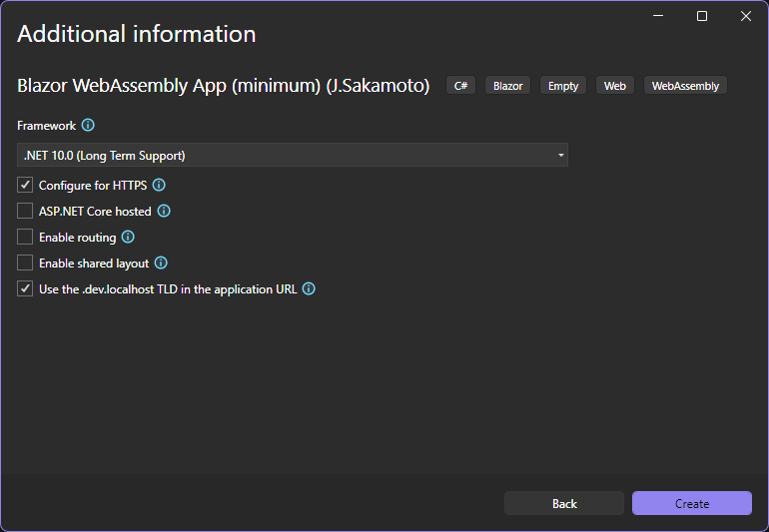
Task: Open the Framework .NET 10.0 dropdown
Action: (293, 155)
